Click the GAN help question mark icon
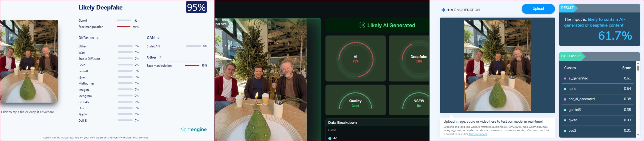This screenshot has height=141, width=644. (x=158, y=38)
